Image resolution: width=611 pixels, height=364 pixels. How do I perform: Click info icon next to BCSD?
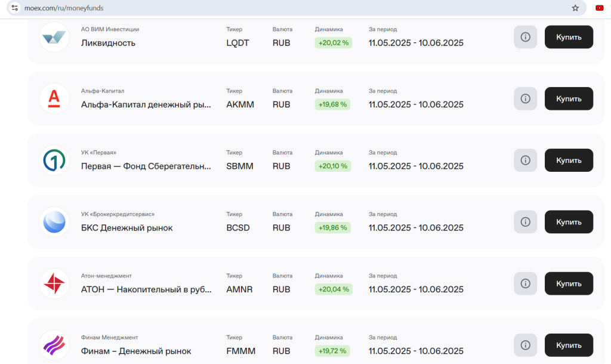525,222
